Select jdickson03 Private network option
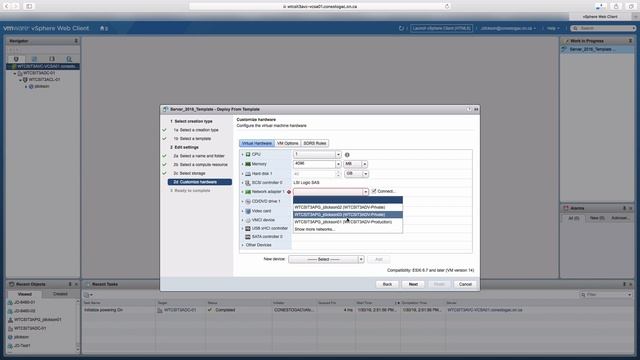 (348, 215)
